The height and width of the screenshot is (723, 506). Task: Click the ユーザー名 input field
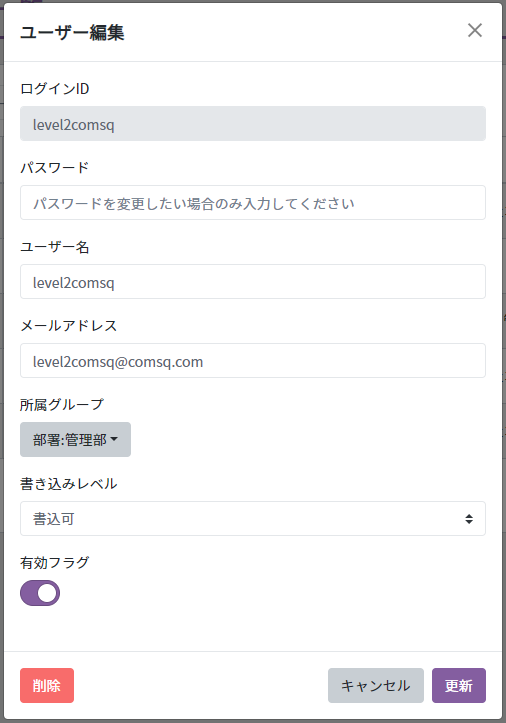pyautogui.click(x=253, y=281)
